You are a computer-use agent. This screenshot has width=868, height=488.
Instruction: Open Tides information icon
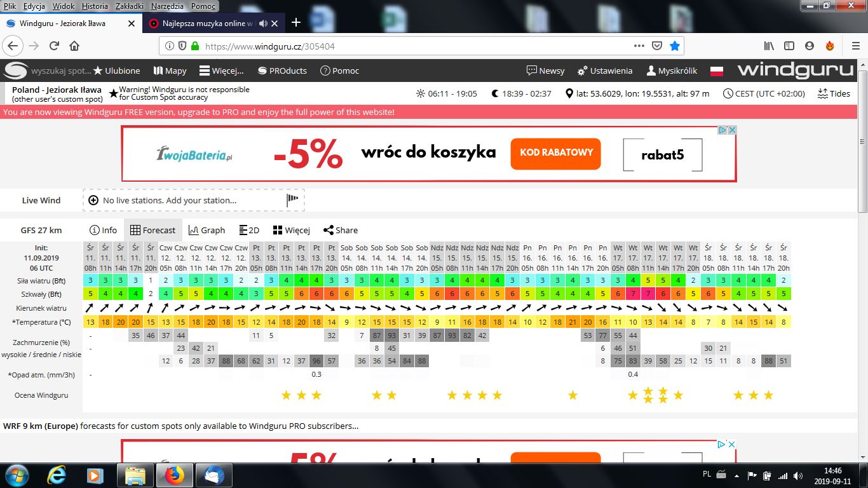834,93
